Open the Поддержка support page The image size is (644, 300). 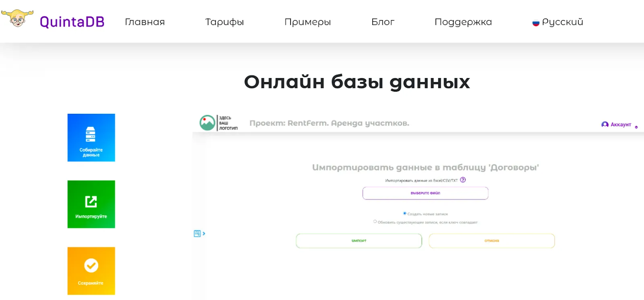click(463, 22)
